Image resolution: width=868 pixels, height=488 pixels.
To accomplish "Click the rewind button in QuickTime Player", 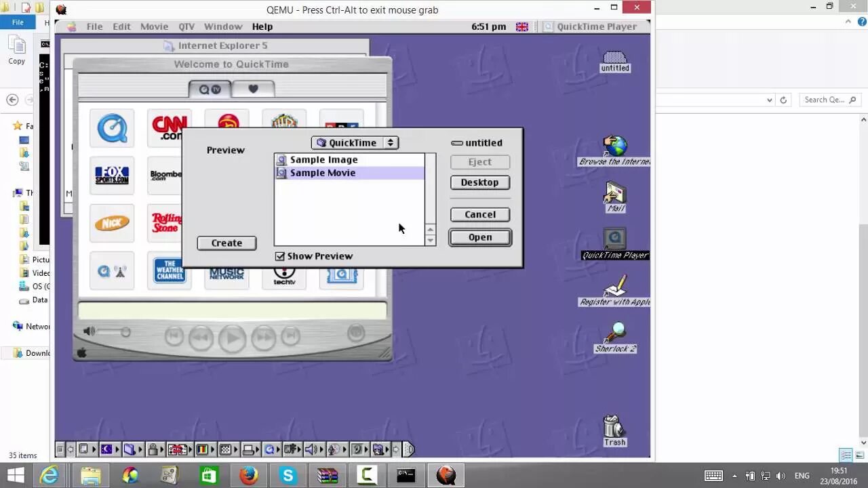I will (x=201, y=337).
